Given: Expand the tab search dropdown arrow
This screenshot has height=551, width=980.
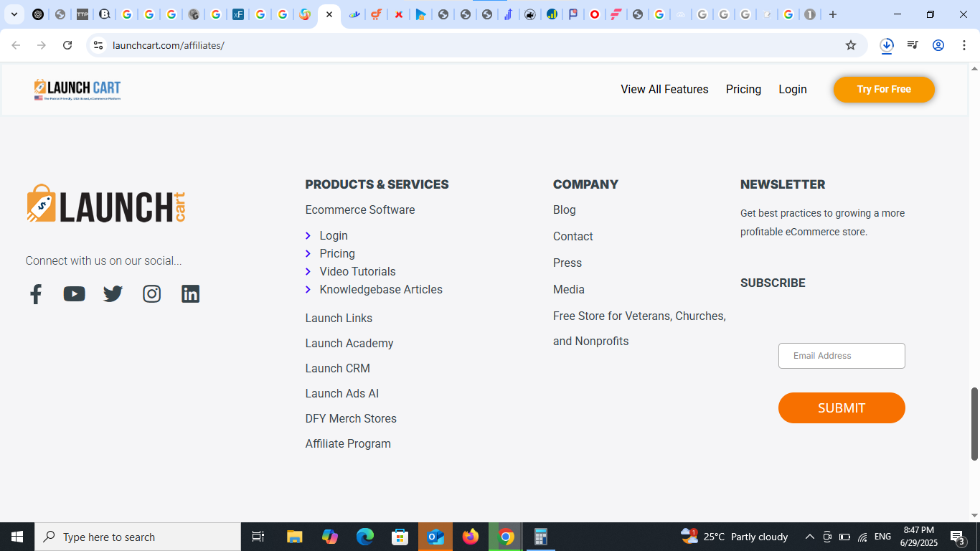Looking at the screenshot, I should 14,14.
